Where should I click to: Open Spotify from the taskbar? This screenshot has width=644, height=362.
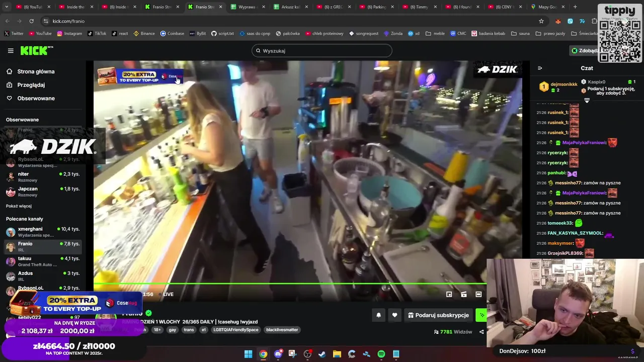pyautogui.click(x=381, y=354)
